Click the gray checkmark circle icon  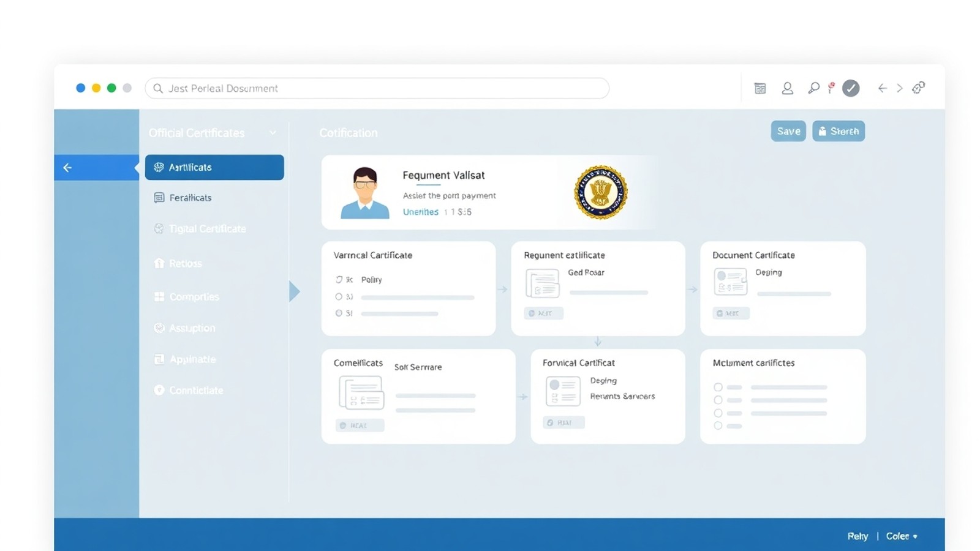click(x=851, y=88)
